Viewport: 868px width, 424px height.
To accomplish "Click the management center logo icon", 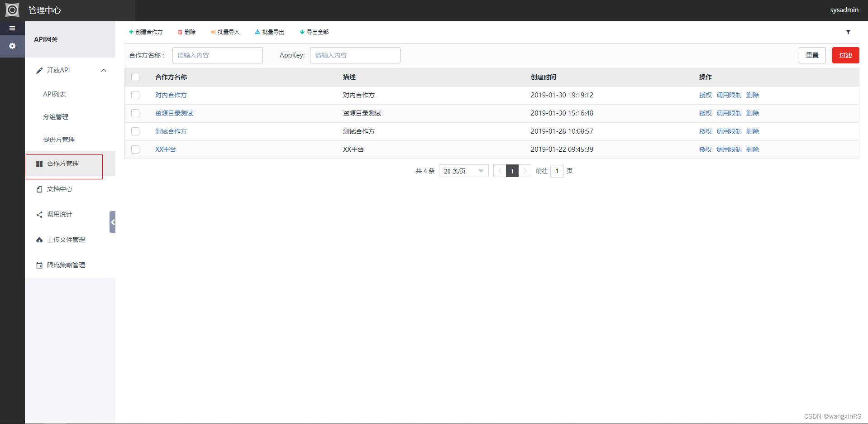I will (12, 10).
